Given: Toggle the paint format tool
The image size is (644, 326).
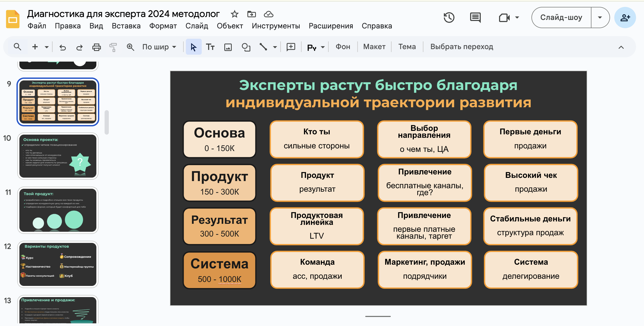Looking at the screenshot, I should click(x=113, y=47).
